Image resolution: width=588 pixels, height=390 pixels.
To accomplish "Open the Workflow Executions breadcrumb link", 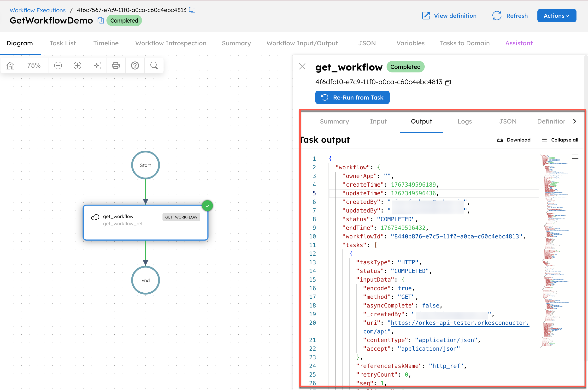I will click(x=38, y=10).
